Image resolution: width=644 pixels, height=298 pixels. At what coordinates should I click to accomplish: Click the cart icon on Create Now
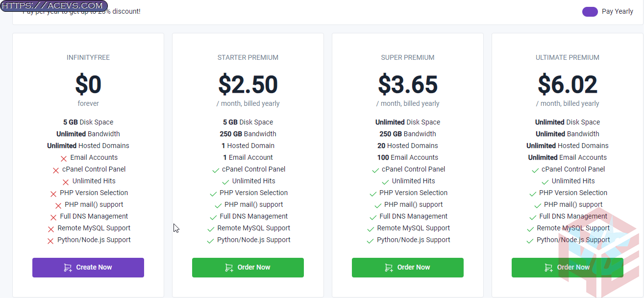tap(68, 268)
